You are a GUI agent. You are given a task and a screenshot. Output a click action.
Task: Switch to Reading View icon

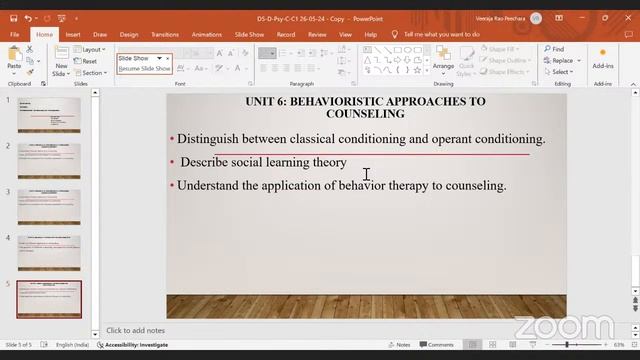pos(513,345)
